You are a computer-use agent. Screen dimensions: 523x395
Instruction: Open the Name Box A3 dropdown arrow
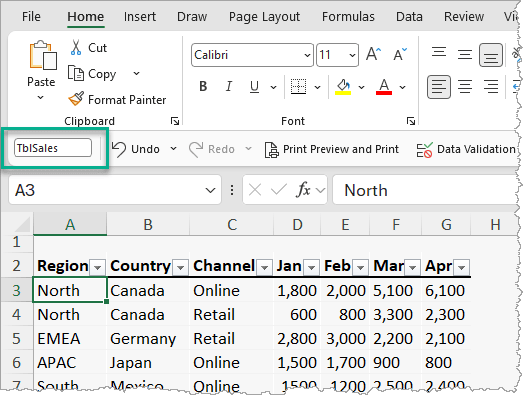tap(210, 190)
